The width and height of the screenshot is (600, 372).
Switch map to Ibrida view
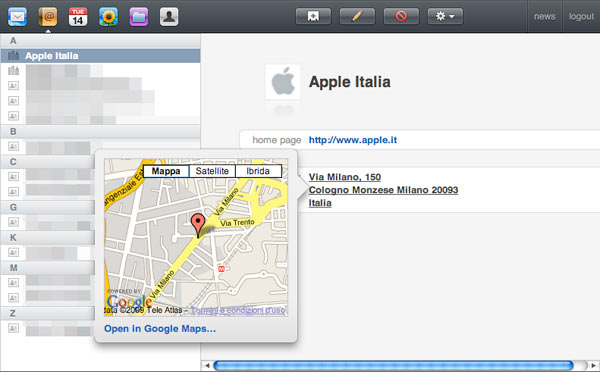coord(258,171)
